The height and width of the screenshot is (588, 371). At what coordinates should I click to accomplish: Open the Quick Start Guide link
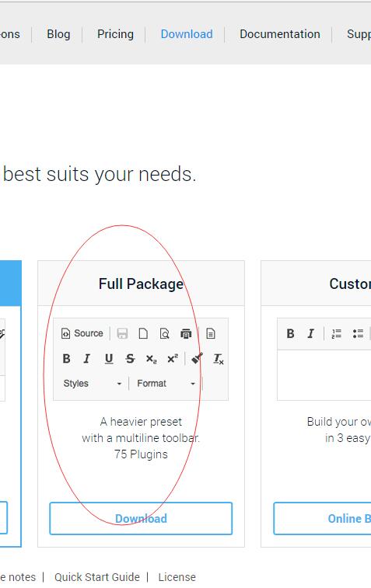[97, 577]
